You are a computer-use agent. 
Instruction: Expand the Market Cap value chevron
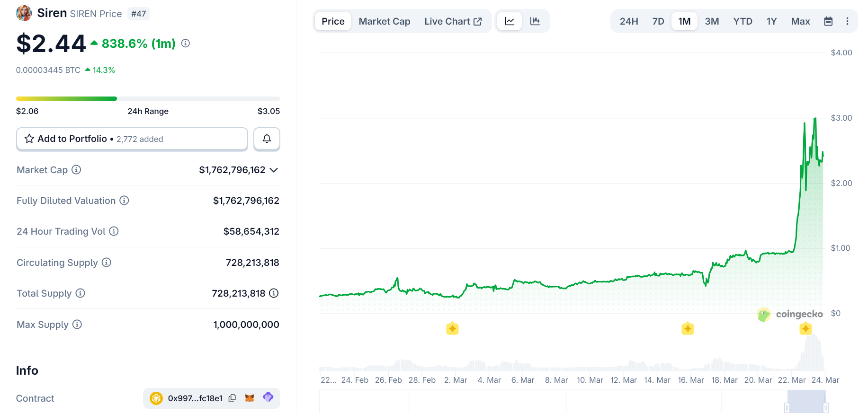coord(274,170)
